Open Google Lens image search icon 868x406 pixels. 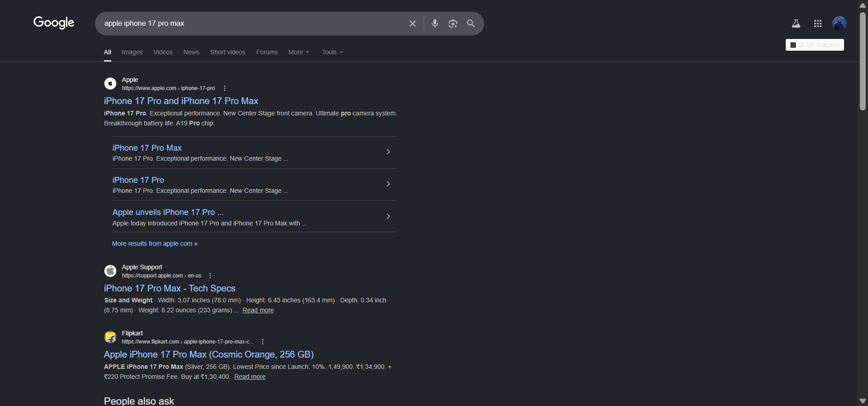tap(453, 24)
